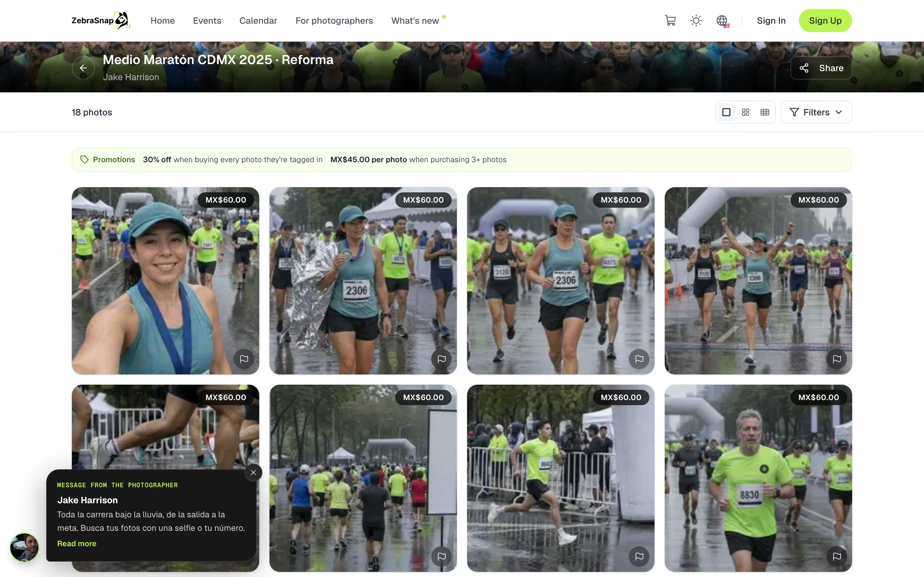Flag the selfie photo with blue medal

[x=244, y=359]
